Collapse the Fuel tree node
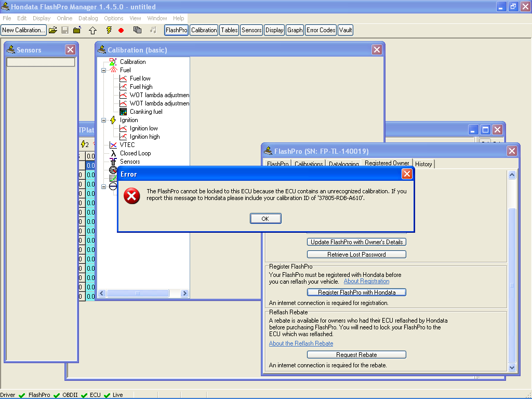 (103, 70)
